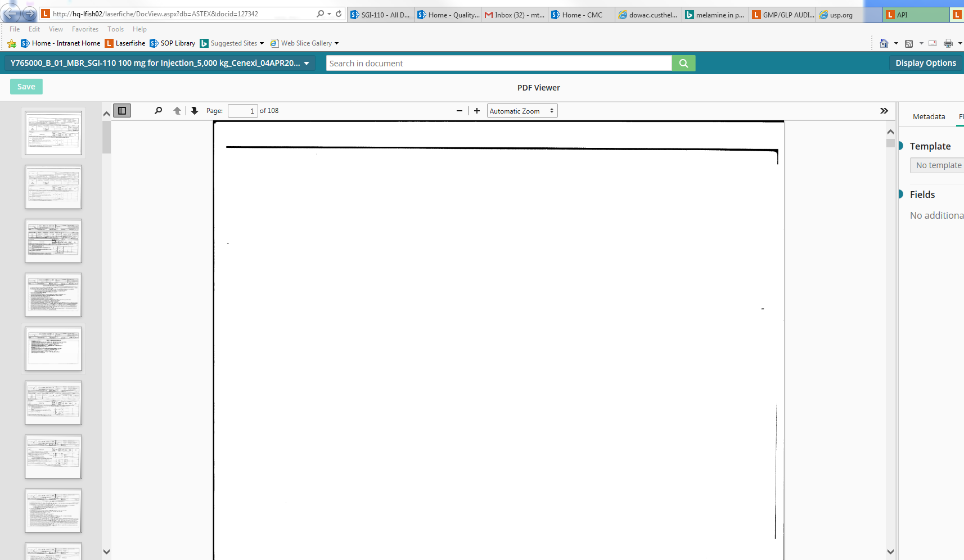Switch to GMP/GLP AUDI... tab
The height and width of the screenshot is (560, 964).
(x=783, y=15)
